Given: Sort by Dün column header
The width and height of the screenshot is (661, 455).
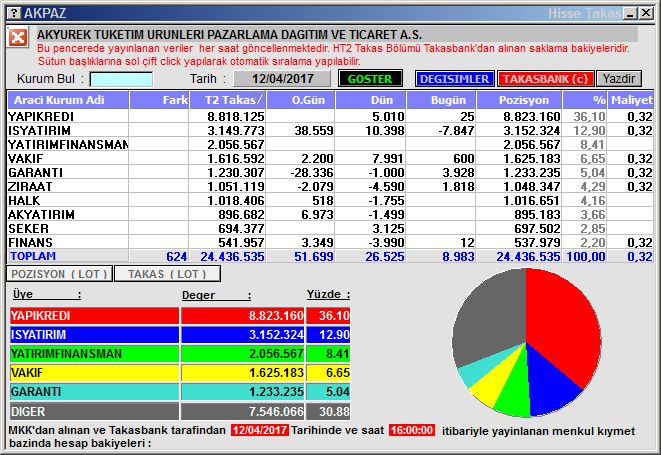Looking at the screenshot, I should coord(371,100).
